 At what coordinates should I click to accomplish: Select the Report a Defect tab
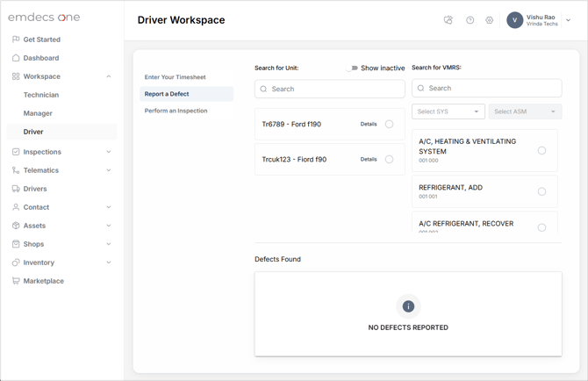coord(186,94)
